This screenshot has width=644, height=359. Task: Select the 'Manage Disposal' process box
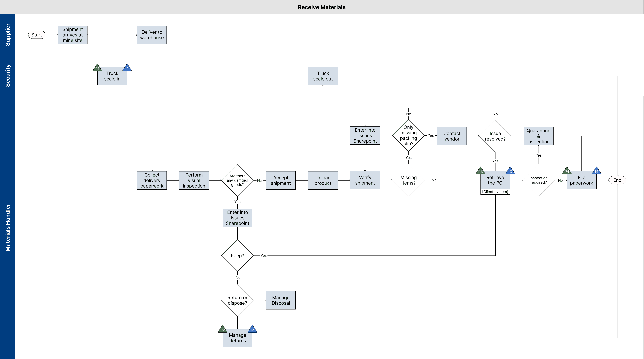pos(281,300)
